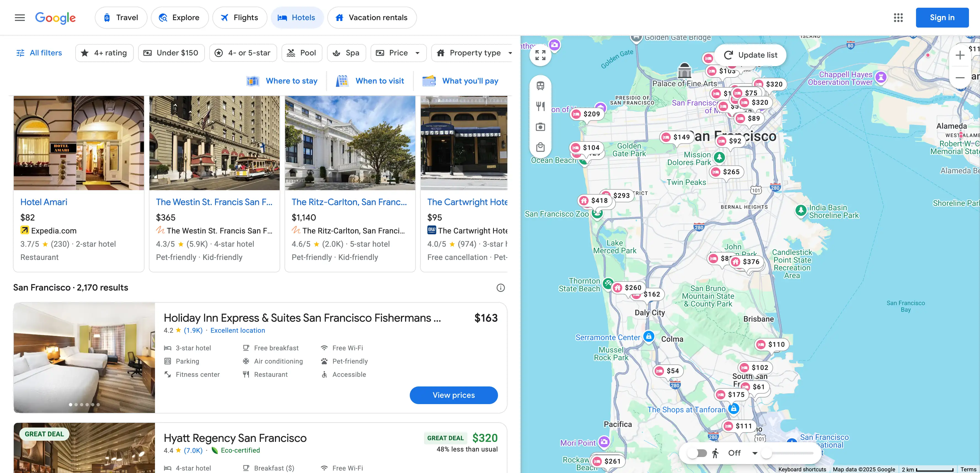Open Hotel Amari listing link
980x473 pixels.
click(x=44, y=202)
